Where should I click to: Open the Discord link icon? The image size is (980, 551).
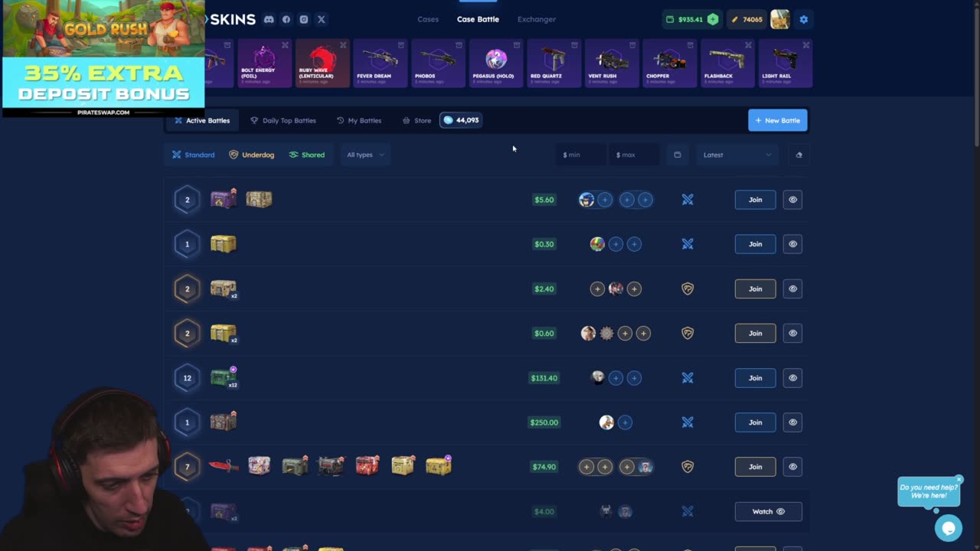click(269, 19)
